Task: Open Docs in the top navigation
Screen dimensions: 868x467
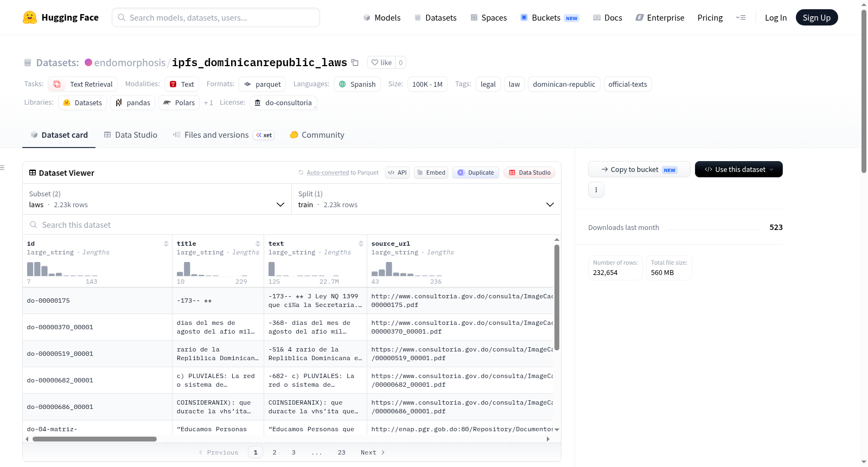Action: point(608,17)
